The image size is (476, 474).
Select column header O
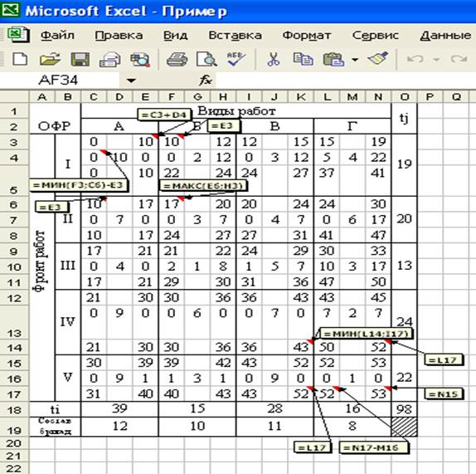pos(405,97)
